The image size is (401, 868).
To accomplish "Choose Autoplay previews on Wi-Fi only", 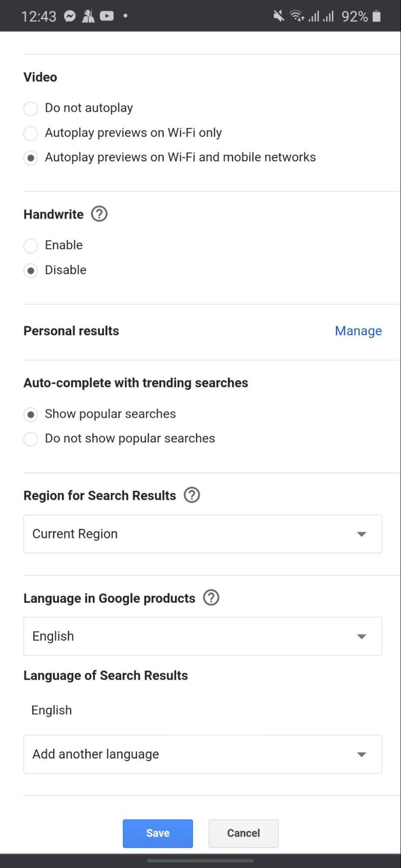I will tap(31, 133).
